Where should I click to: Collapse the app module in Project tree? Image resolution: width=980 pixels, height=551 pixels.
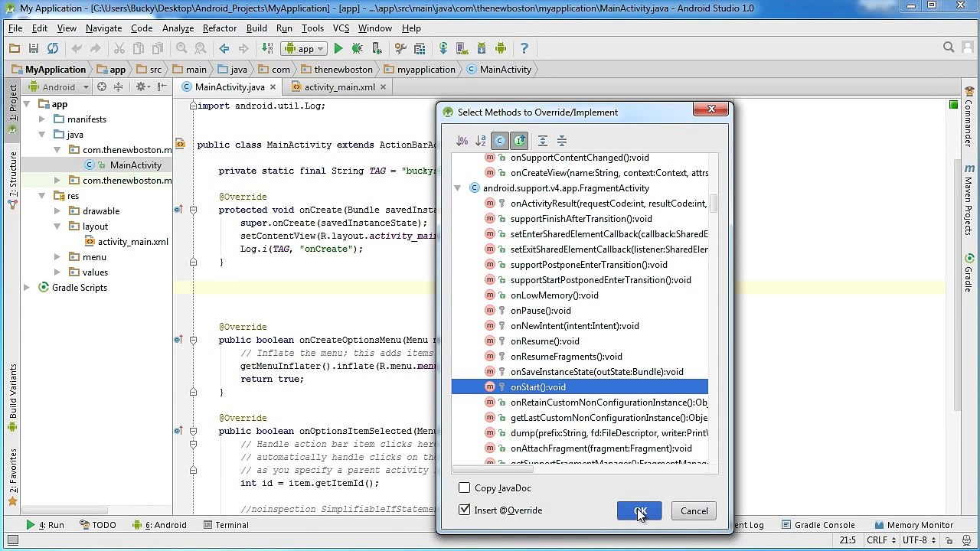pos(27,104)
